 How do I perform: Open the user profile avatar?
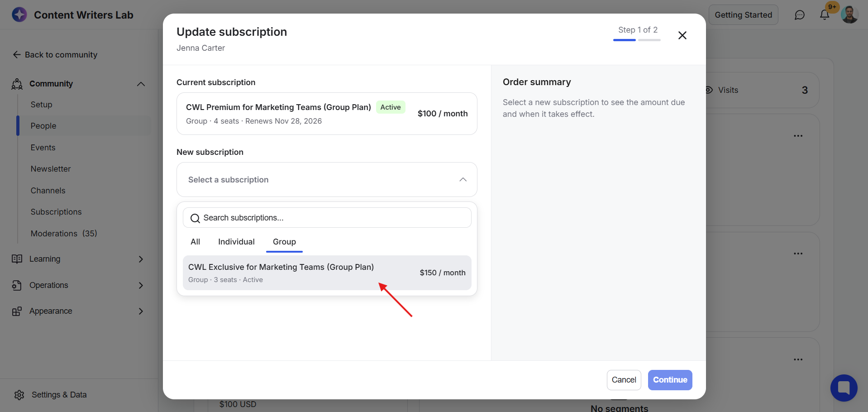(x=849, y=14)
